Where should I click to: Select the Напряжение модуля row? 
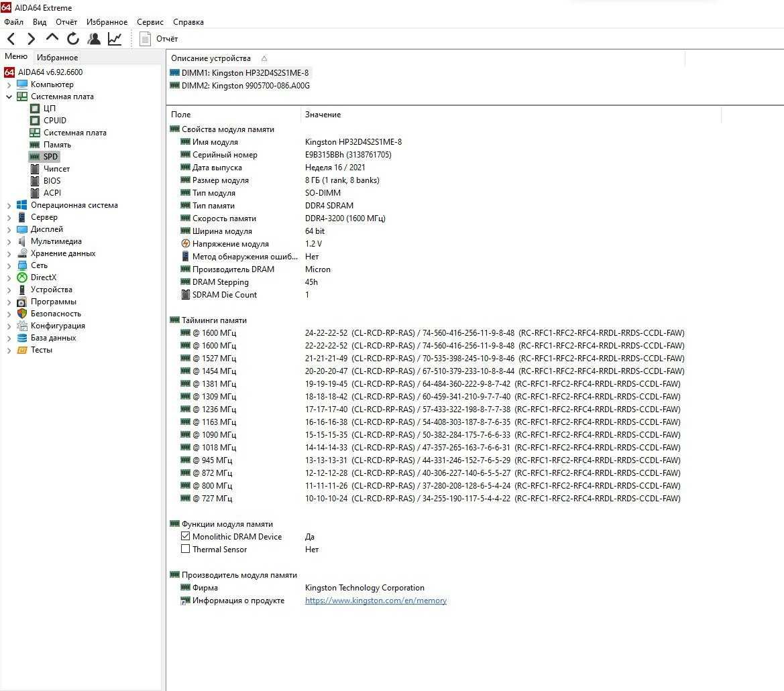pos(251,244)
